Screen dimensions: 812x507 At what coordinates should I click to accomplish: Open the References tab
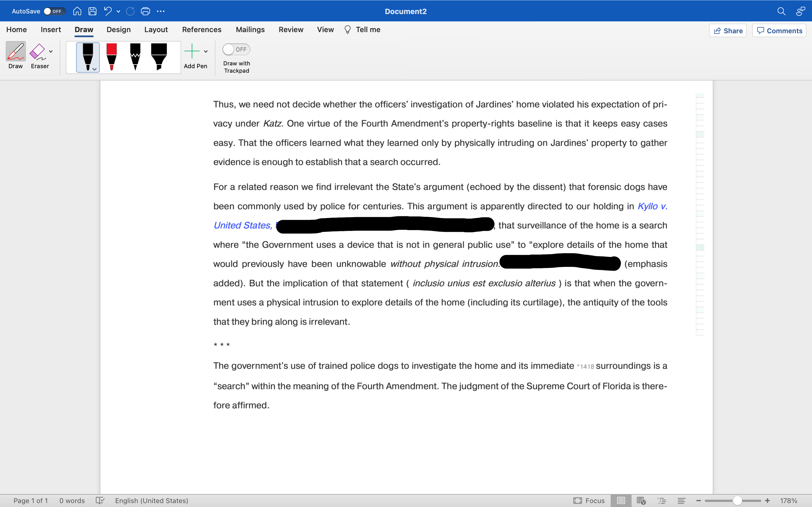(202, 30)
